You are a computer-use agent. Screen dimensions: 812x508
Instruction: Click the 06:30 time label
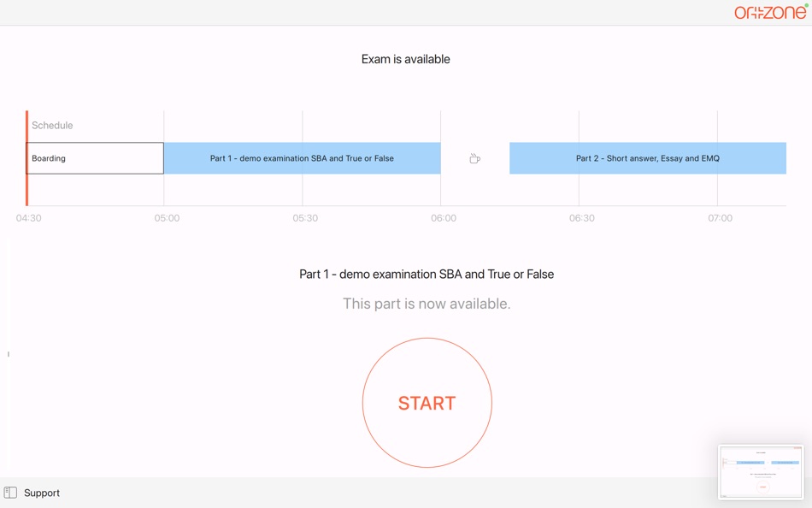pyautogui.click(x=582, y=218)
